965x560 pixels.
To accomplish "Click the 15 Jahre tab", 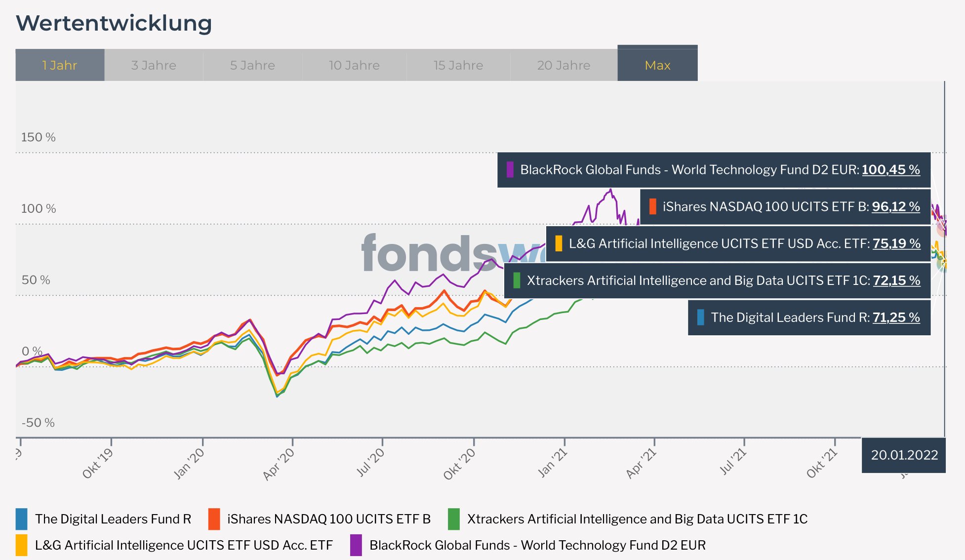I will pos(458,65).
